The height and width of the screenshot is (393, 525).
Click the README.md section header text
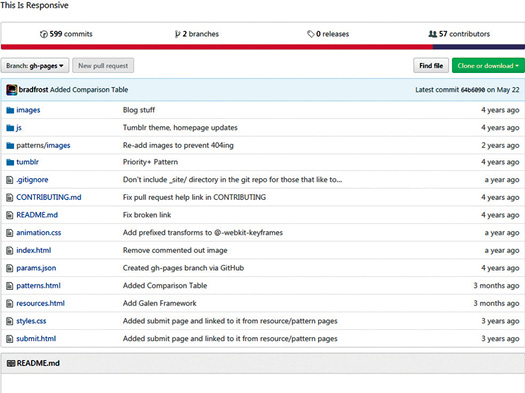pyautogui.click(x=38, y=364)
